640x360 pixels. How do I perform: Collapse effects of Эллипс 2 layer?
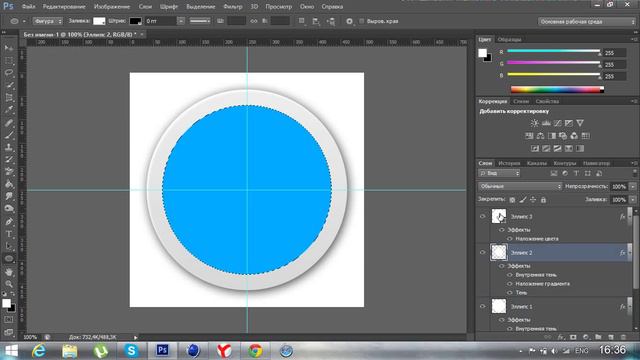629,253
